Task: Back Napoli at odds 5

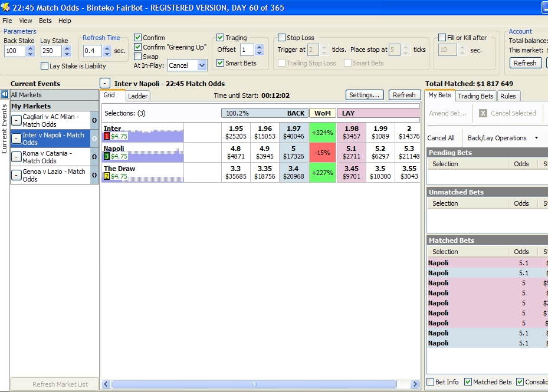Action: click(x=294, y=152)
